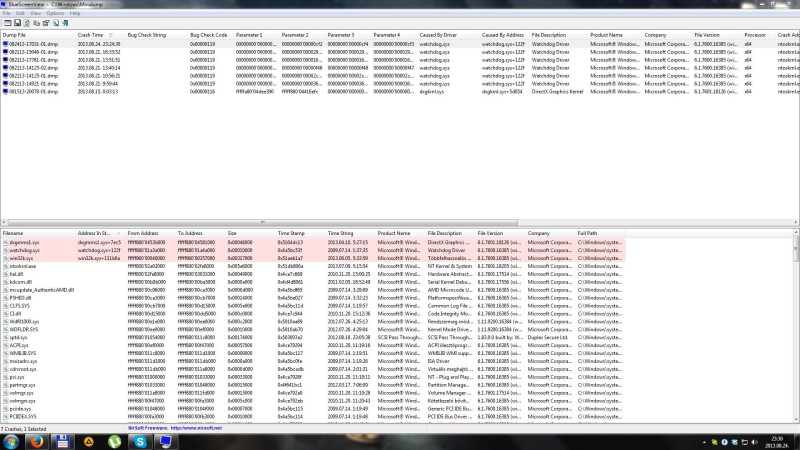The width and height of the screenshot is (800, 450).
Task: Sort by Bug Check String column header
Action: coord(157,35)
